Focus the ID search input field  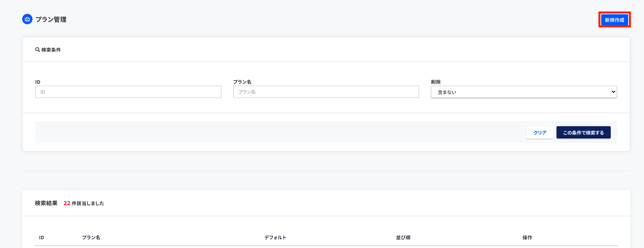point(128,92)
